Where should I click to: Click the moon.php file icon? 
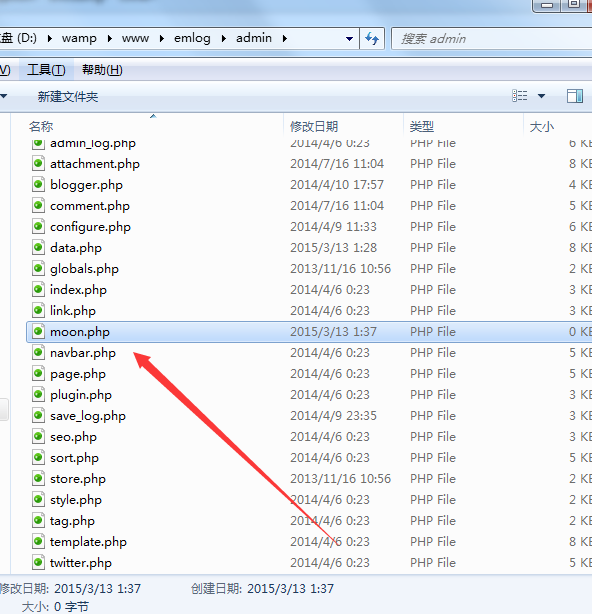tap(38, 331)
